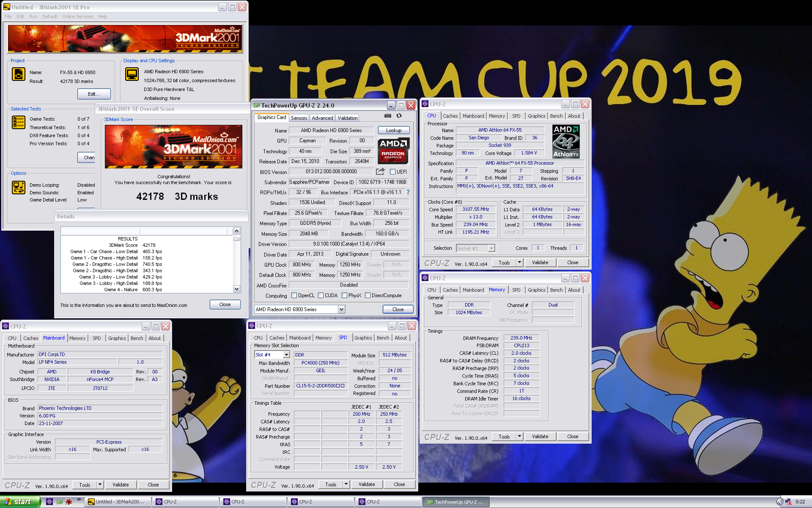Screen dimensions: 812x508
Task: Click Validate in CPU-Z Memory window
Action: pos(540,436)
